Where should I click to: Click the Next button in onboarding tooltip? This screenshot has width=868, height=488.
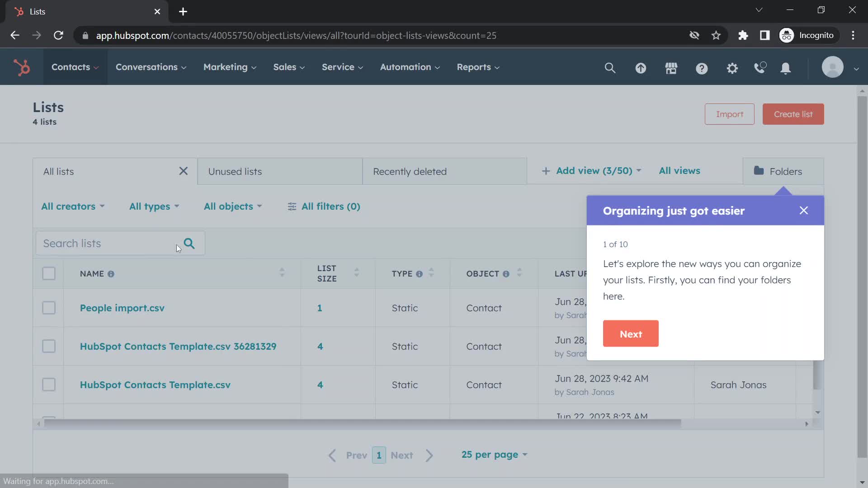click(631, 333)
